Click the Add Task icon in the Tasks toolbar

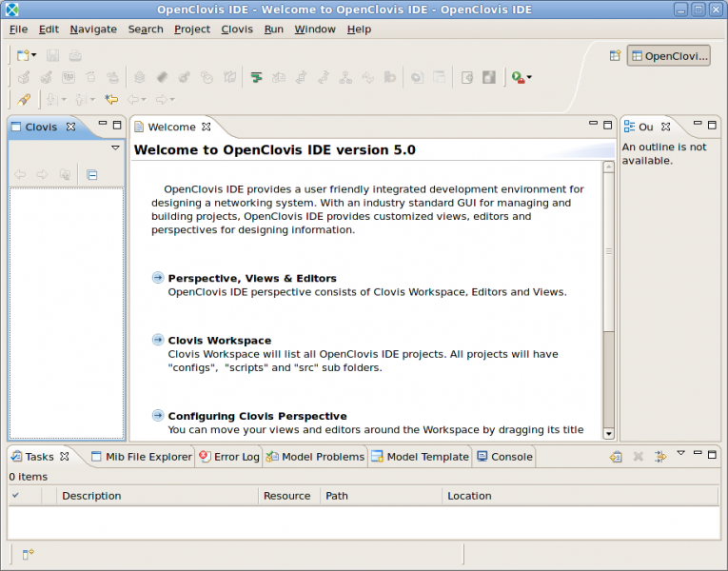[616, 457]
